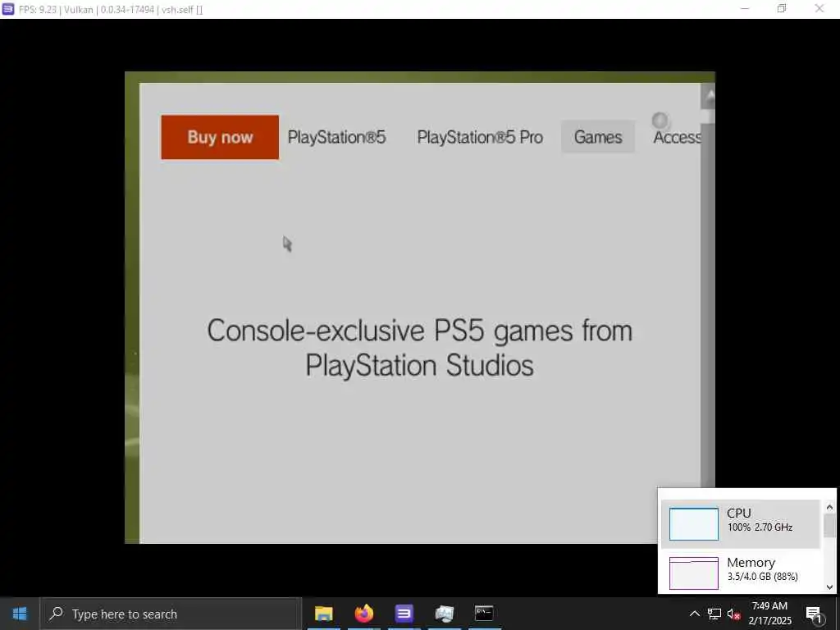The width and height of the screenshot is (840, 630).
Task: Click the Type here to search box
Action: pos(171,614)
